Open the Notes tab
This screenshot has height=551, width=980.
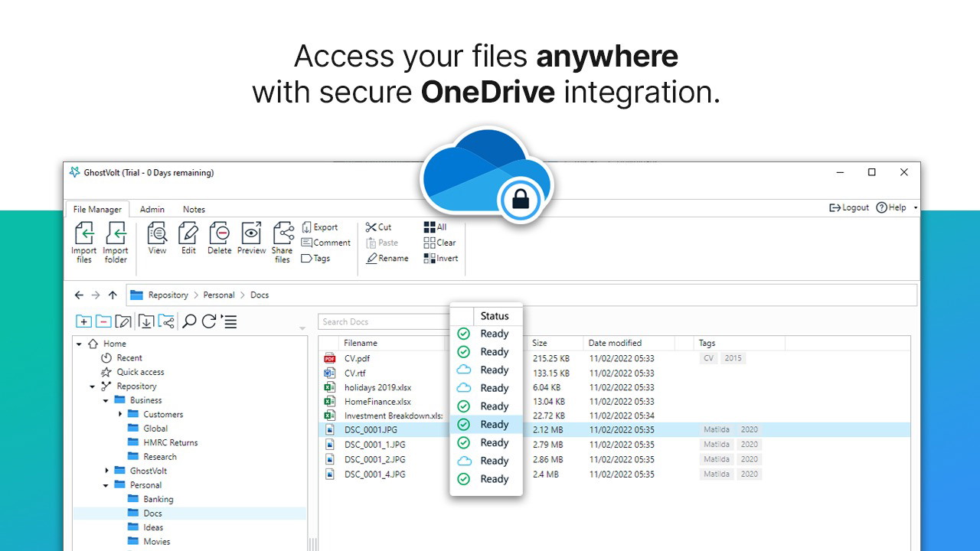click(194, 209)
